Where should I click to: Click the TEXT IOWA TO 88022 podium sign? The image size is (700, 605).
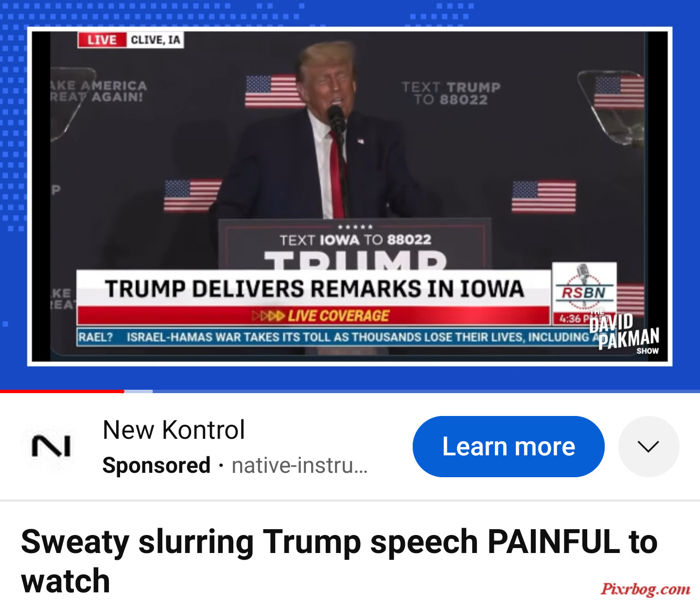(x=355, y=240)
